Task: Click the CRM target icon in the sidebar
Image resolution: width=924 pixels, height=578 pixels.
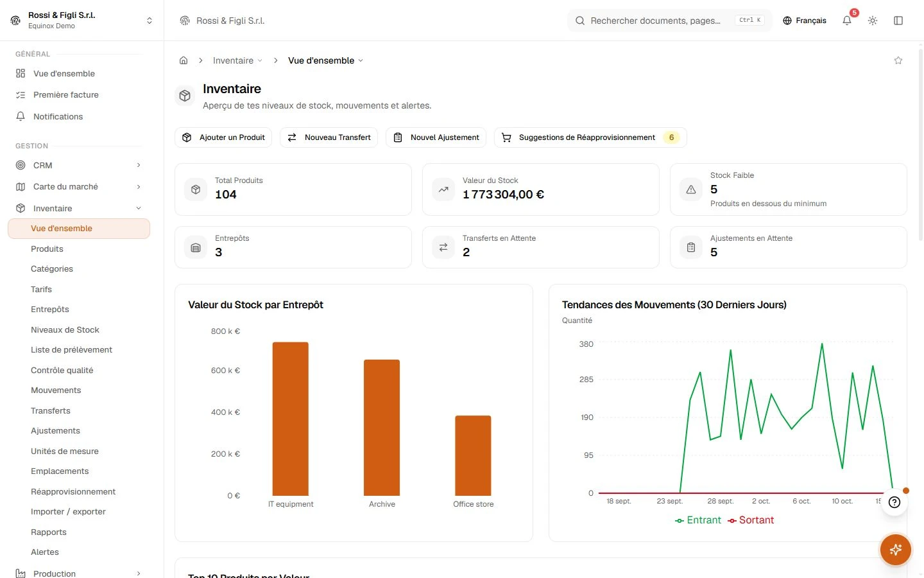Action: (x=21, y=165)
